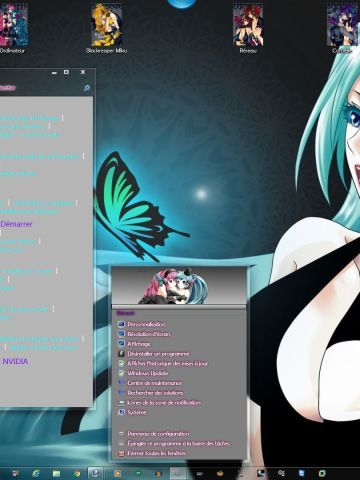Image resolution: width=360 pixels, height=480 pixels.
Task: Open Internet Explorer from the taskbar
Action: coord(36,473)
